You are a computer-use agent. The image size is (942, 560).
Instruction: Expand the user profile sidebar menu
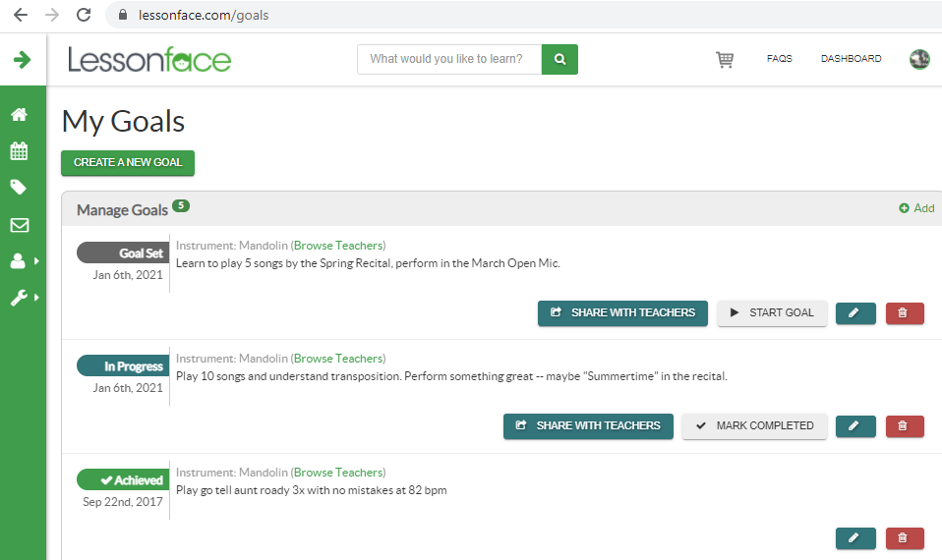pos(22,261)
